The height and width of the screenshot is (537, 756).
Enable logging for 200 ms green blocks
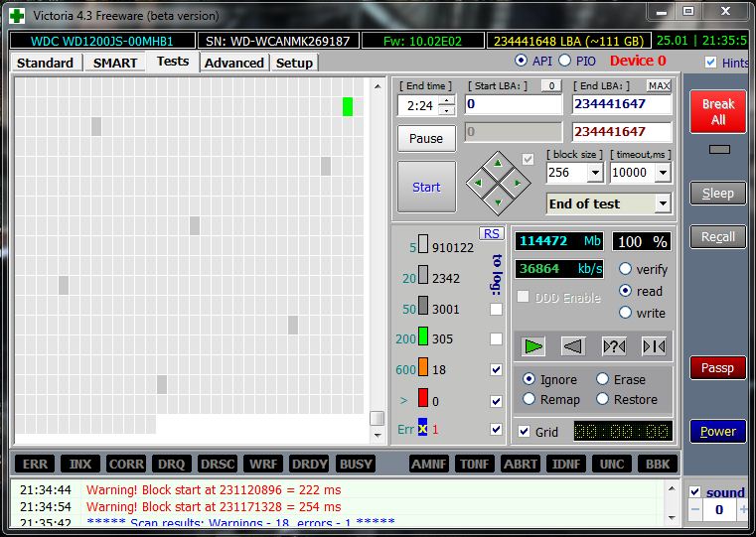pyautogui.click(x=496, y=338)
